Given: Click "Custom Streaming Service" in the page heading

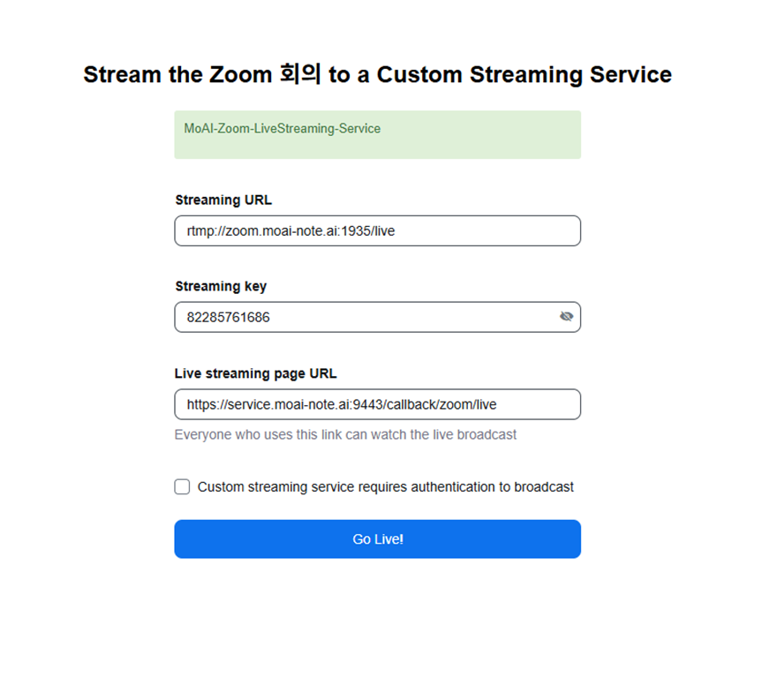Looking at the screenshot, I should click(x=525, y=75).
